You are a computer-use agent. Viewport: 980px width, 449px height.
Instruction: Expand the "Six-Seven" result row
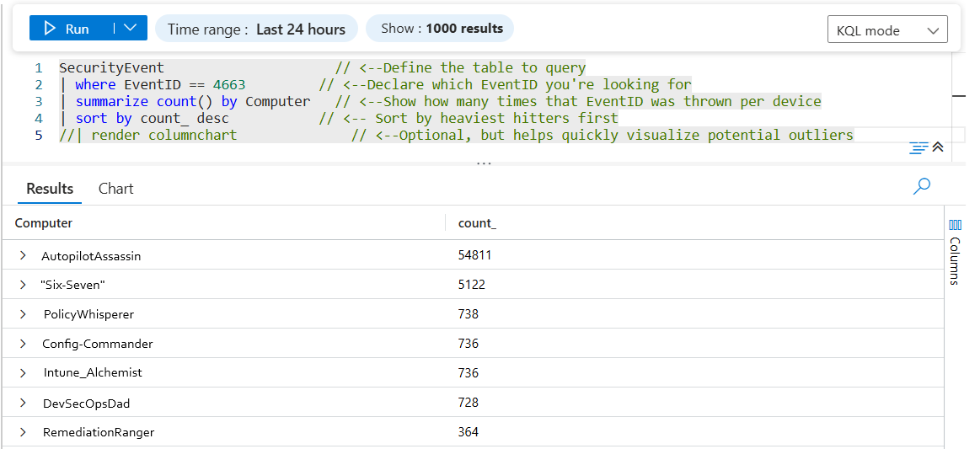(24, 285)
